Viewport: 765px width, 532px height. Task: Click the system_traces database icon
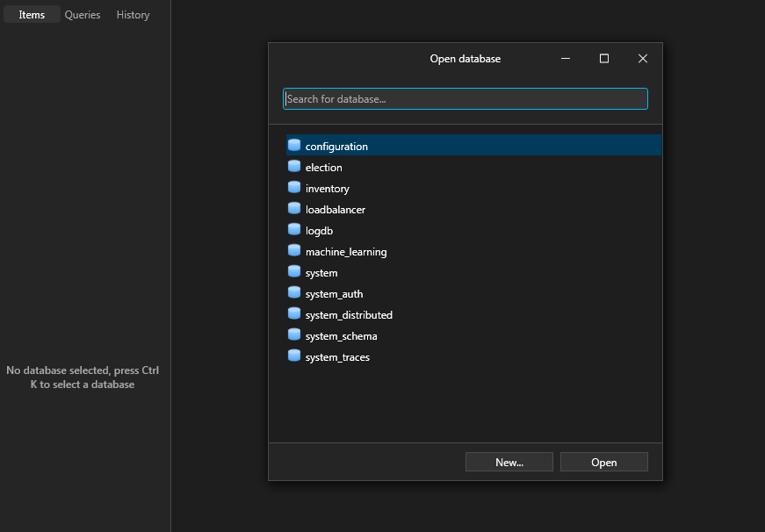pos(294,356)
